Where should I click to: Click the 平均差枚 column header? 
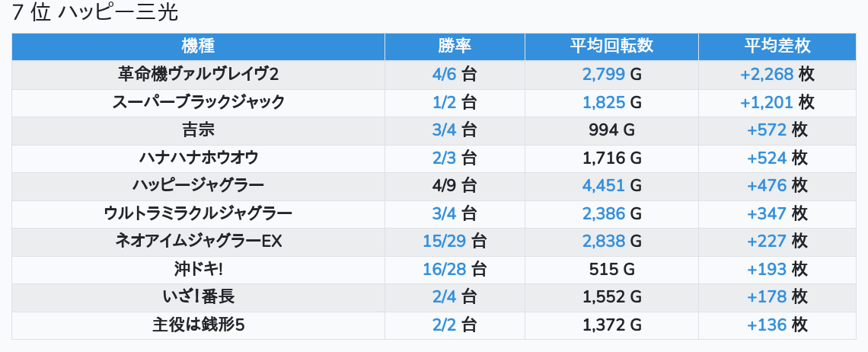(x=777, y=46)
